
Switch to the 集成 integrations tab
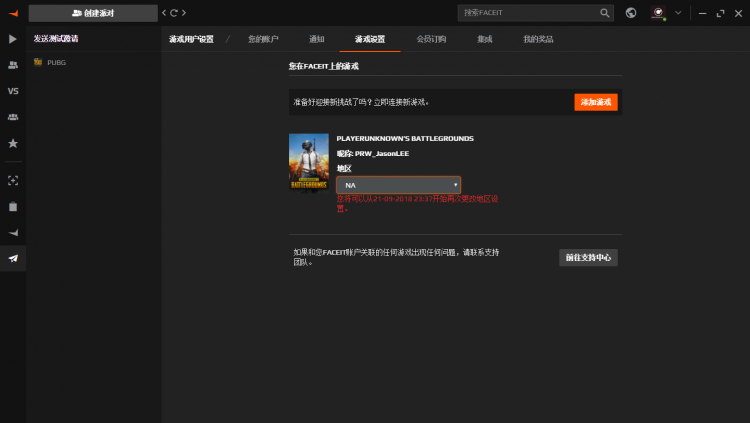pyautogui.click(x=485, y=39)
